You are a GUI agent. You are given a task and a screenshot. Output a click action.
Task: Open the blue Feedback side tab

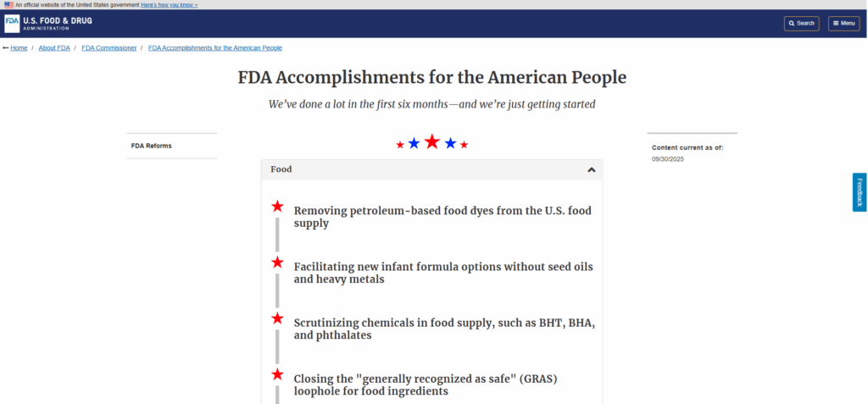coord(860,192)
